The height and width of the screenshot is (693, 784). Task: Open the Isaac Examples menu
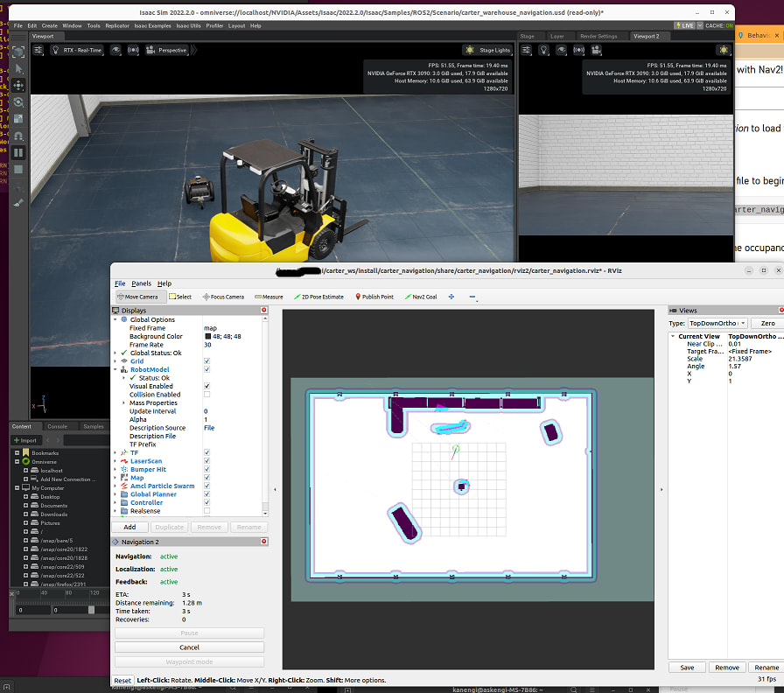152,25
